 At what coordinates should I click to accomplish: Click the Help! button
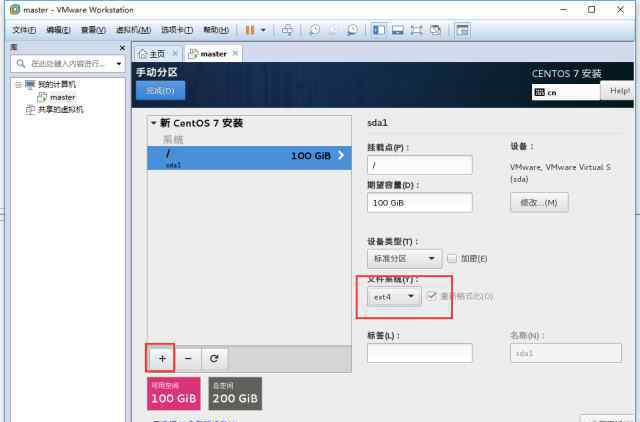[x=618, y=91]
